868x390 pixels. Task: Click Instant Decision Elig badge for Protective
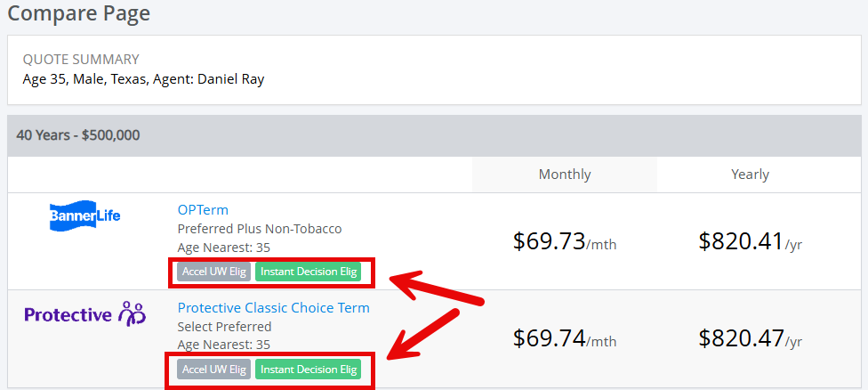[x=308, y=370]
